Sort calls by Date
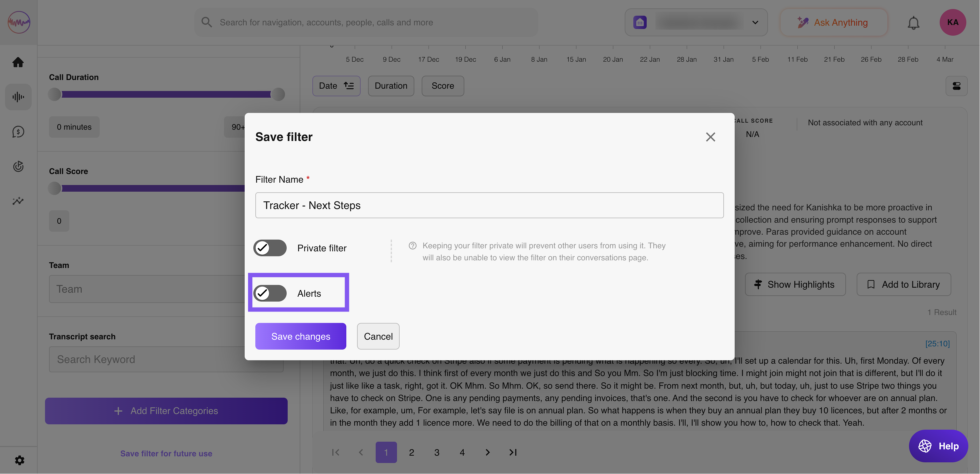 [x=336, y=86]
